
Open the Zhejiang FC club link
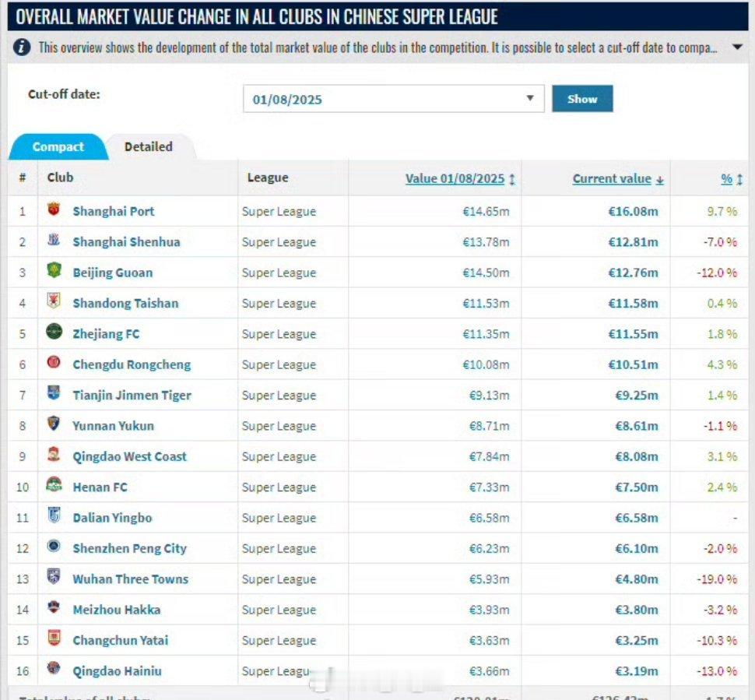(x=106, y=334)
